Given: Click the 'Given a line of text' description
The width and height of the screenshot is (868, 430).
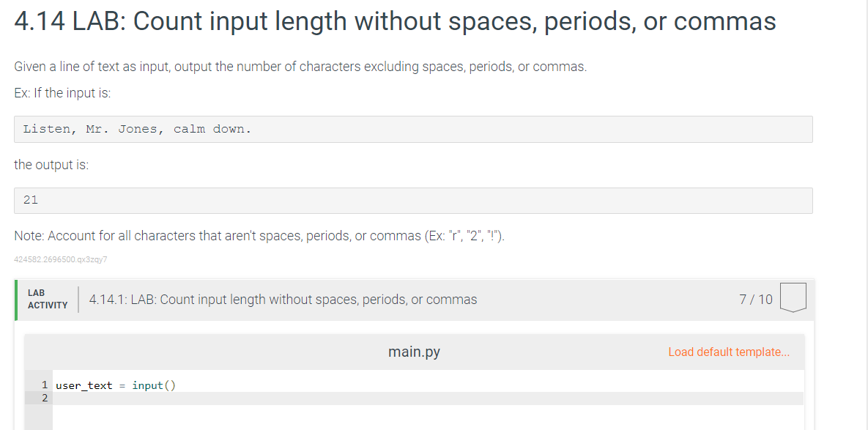Looking at the screenshot, I should (300, 67).
